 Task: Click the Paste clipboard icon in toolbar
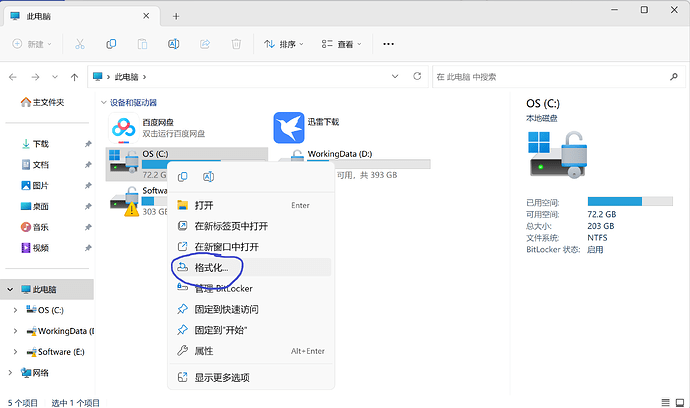coord(142,44)
